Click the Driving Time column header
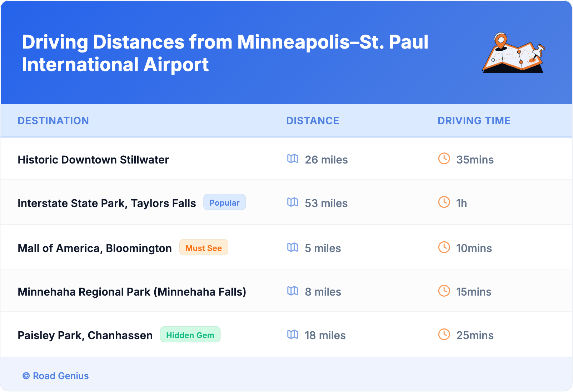This screenshot has height=392, width=573. pyautogui.click(x=474, y=121)
